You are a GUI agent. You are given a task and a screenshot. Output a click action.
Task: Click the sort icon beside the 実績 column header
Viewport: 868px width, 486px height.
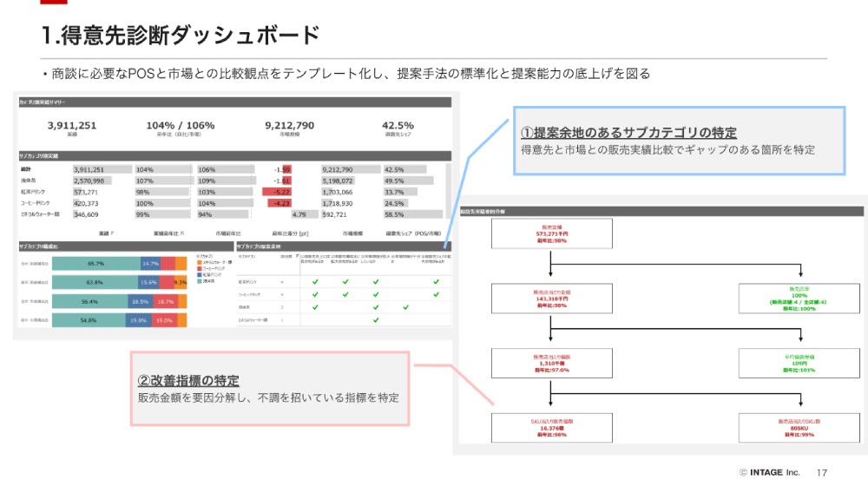coord(113,234)
